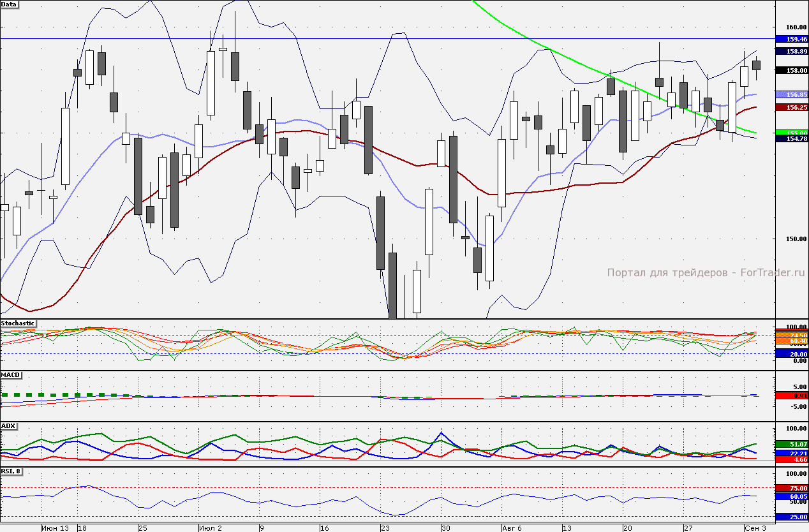Click the MACD panel label
The image size is (809, 532).
11,374
